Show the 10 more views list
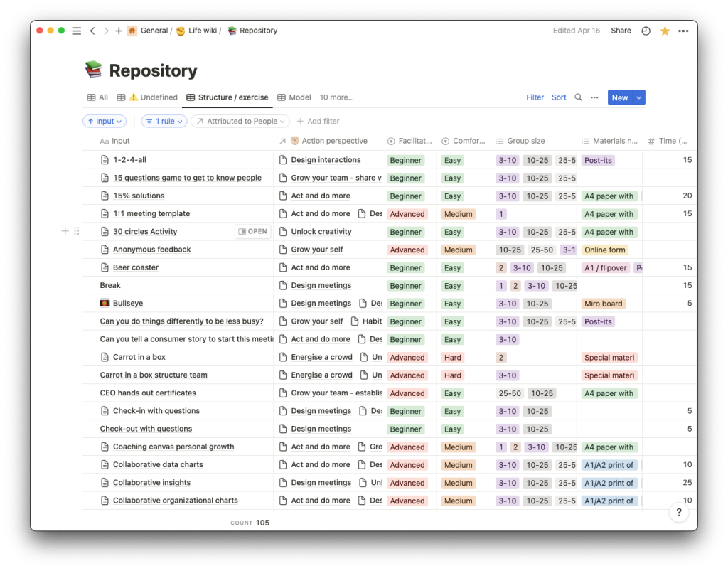Screen dimensions: 728x571 pos(336,97)
